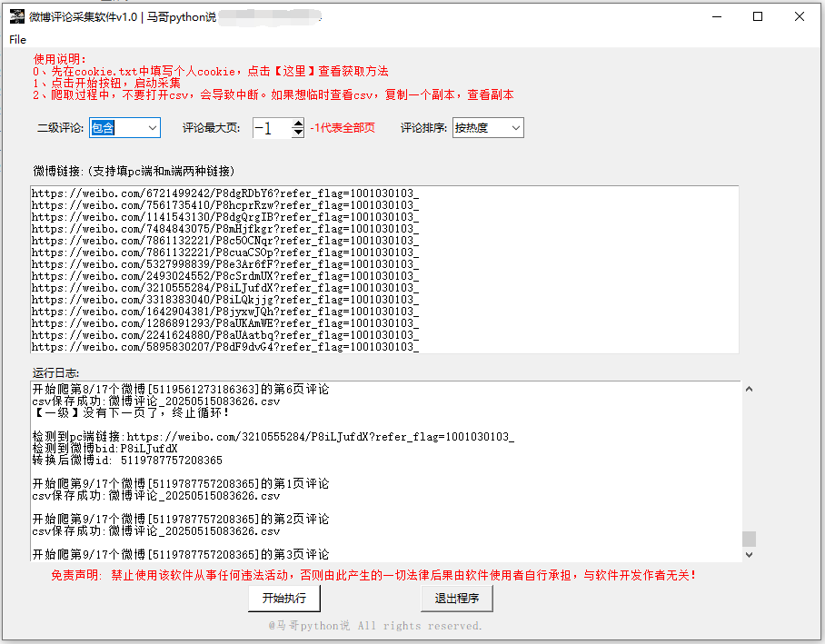This screenshot has width=825, height=644.
Task: Click the URL line containing P8mHjfkgr
Action: (225, 228)
